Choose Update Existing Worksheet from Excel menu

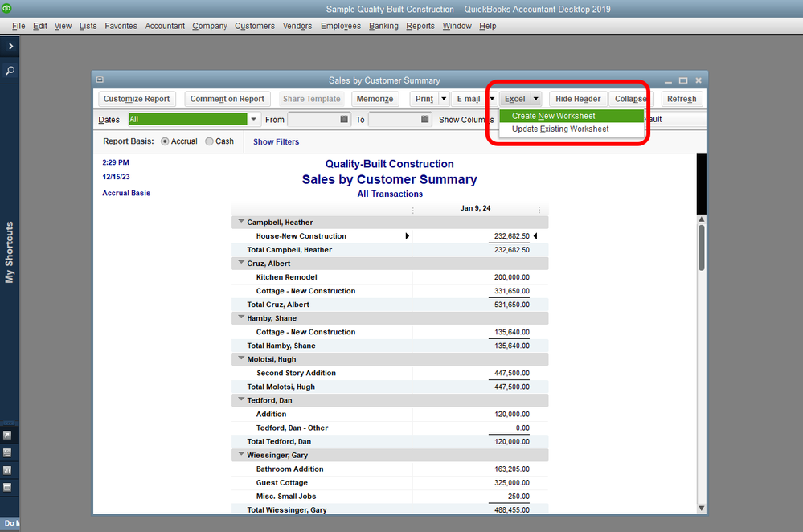[571, 129]
